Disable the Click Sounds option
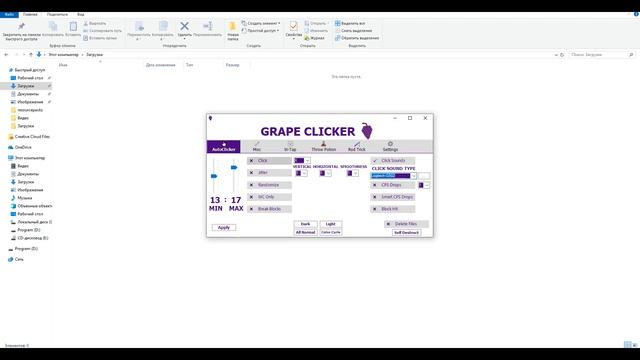Viewport: 640px width, 360px height. (393, 161)
